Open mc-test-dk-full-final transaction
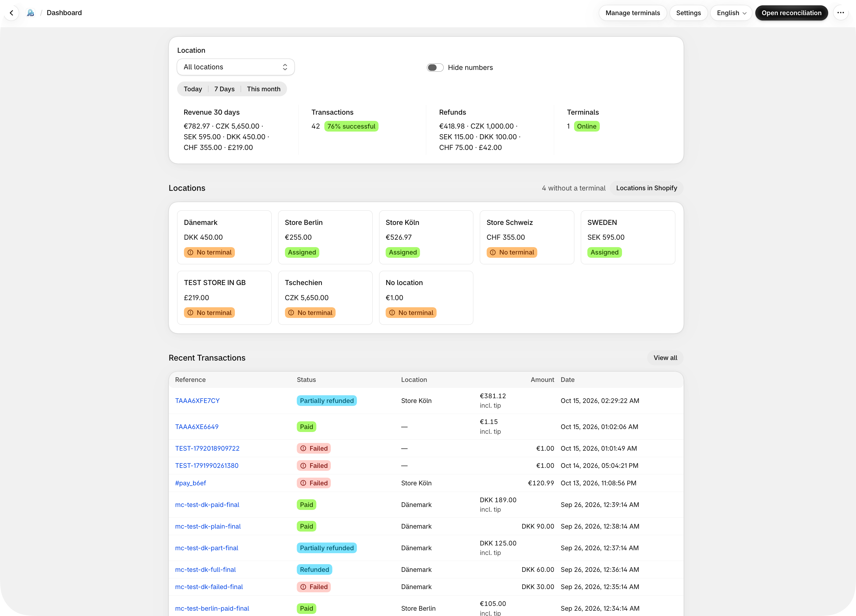Viewport: 856px width, 616px height. [205, 569]
